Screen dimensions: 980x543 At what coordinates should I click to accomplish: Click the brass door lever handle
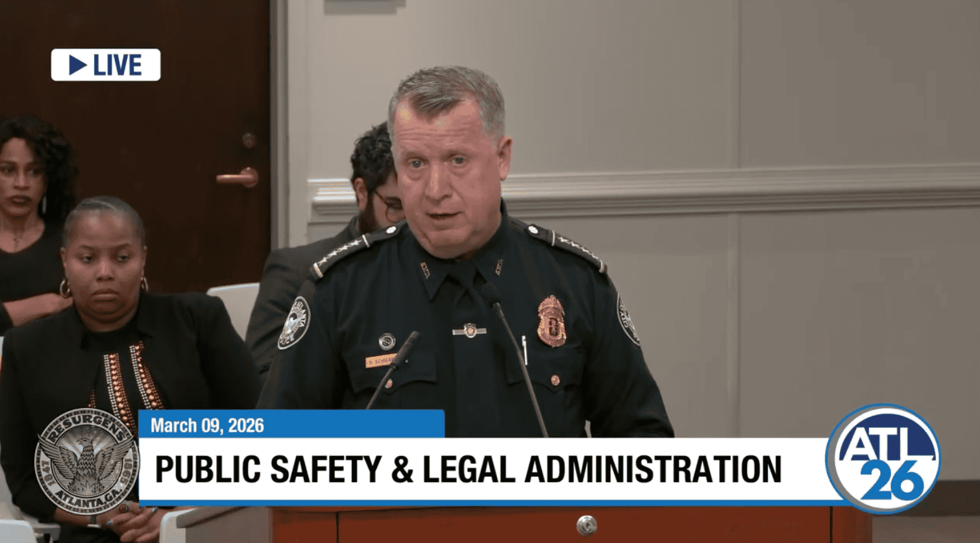click(238, 177)
